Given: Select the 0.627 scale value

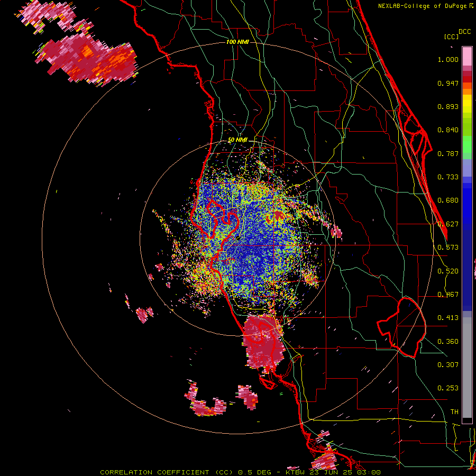Looking at the screenshot, I should click(x=448, y=224).
